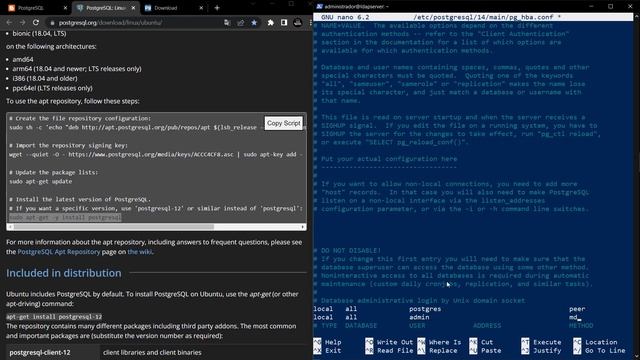The width and height of the screenshot is (640, 360).
Task: Click favicon of the Download tab
Action: [x=148, y=8]
